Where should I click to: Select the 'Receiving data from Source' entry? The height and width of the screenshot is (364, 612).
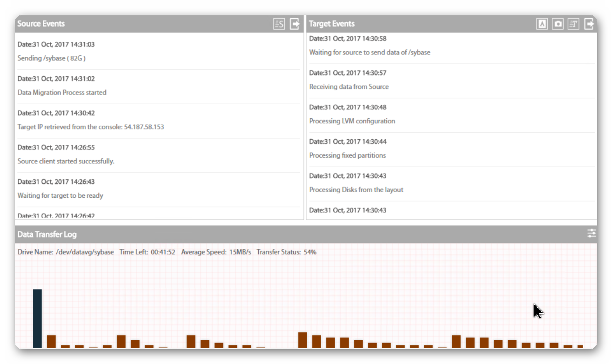pos(349,87)
